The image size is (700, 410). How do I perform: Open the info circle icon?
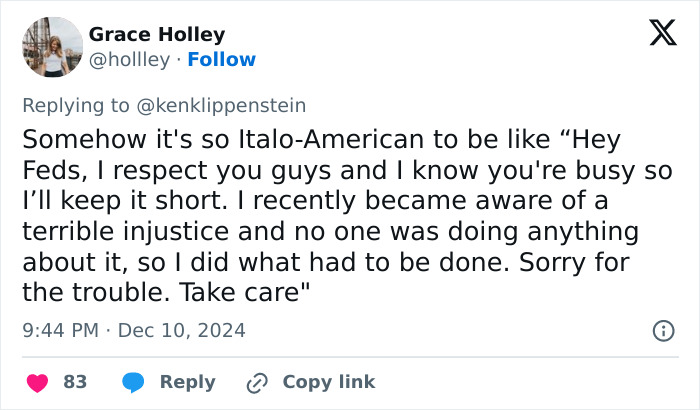[661, 330]
